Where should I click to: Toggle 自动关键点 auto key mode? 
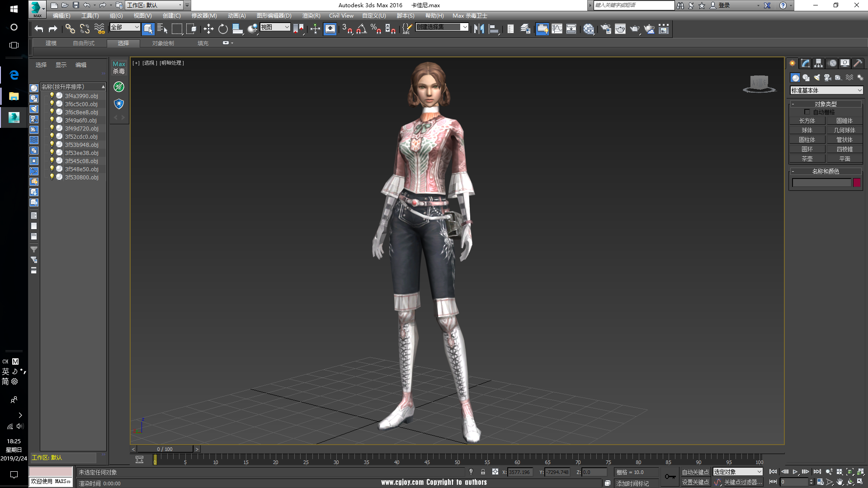pyautogui.click(x=695, y=472)
